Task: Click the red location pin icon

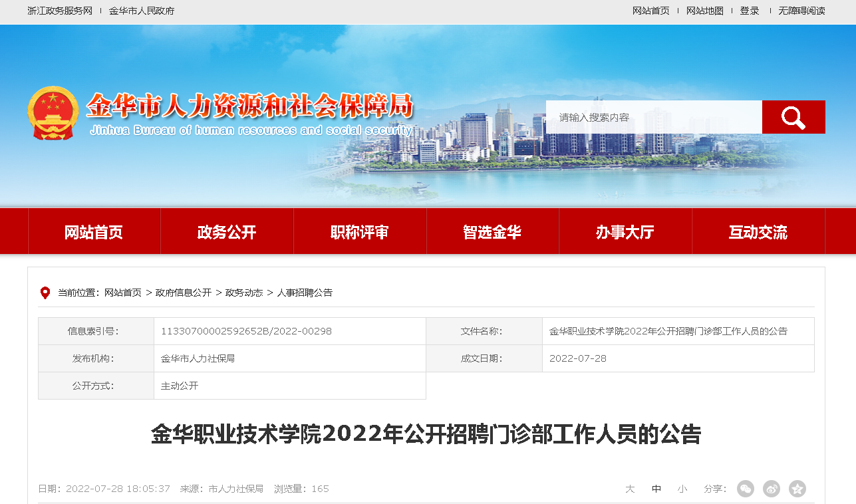Action: pos(45,293)
